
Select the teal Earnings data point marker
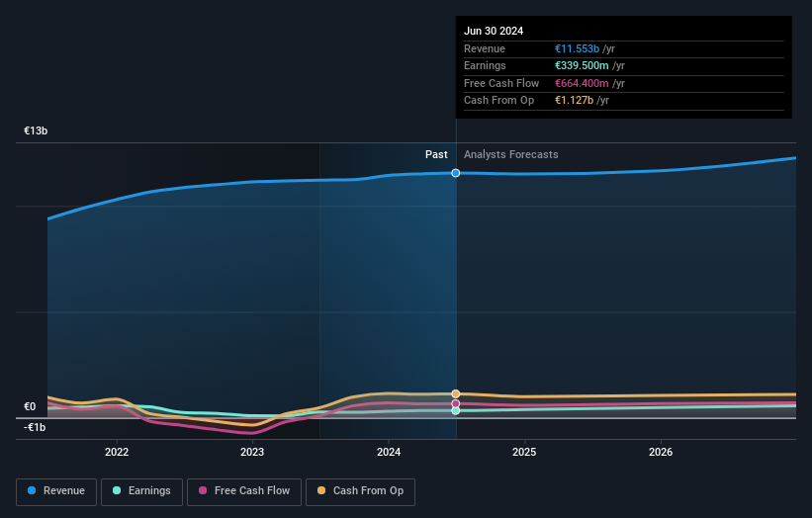point(456,411)
